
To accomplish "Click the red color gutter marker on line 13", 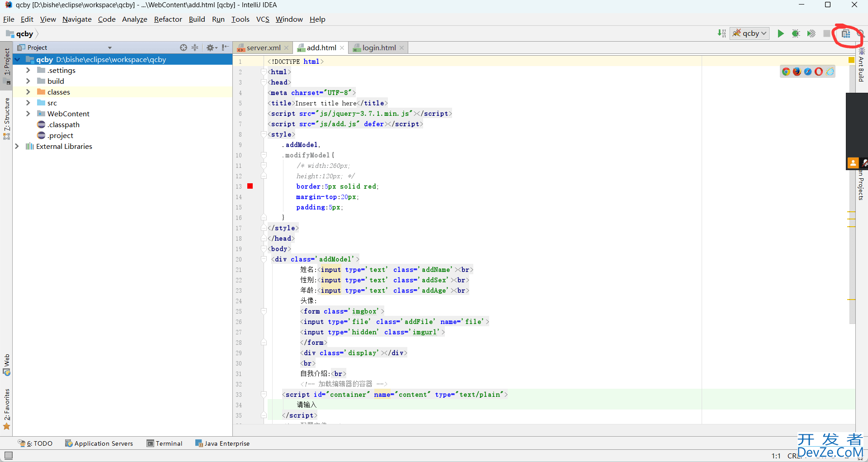I will click(250, 186).
